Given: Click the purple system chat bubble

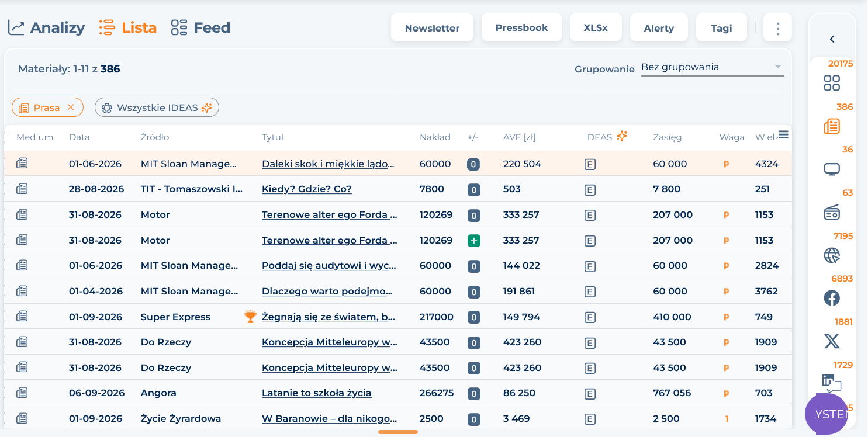Looking at the screenshot, I should (826, 414).
